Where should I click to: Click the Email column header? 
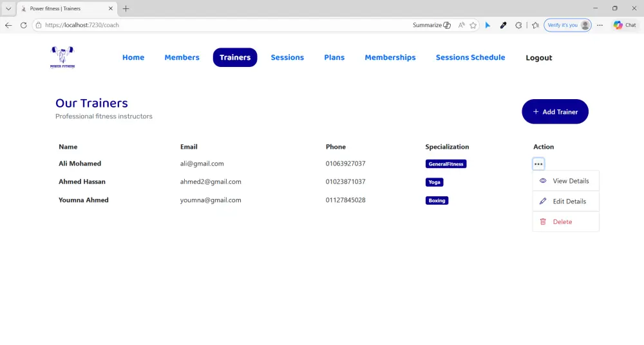click(189, 147)
